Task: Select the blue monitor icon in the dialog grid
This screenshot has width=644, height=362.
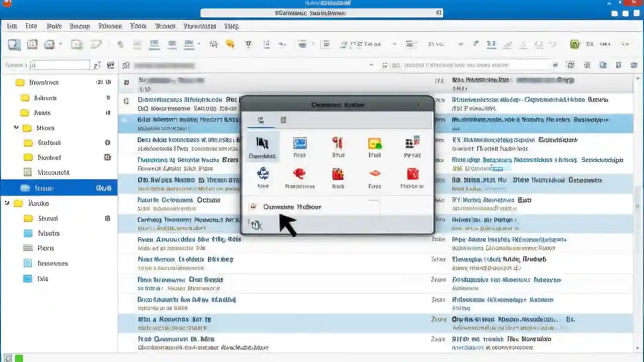Action: pyautogui.click(x=300, y=143)
